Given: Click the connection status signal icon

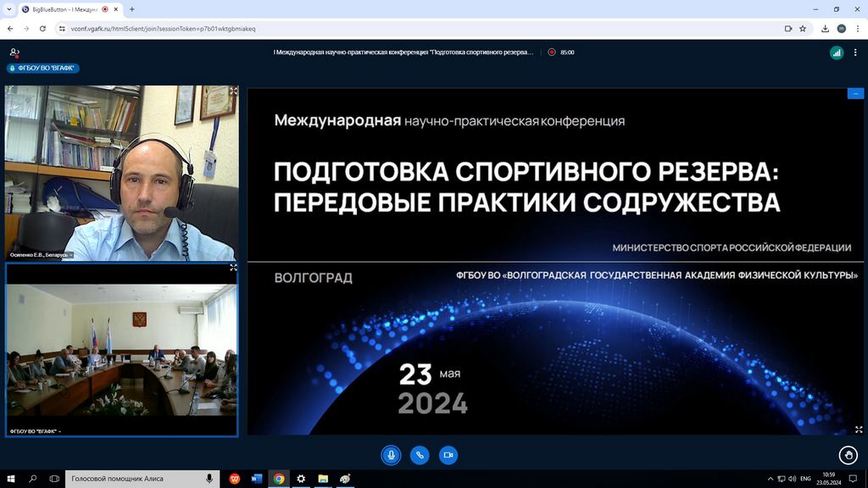Looking at the screenshot, I should [x=837, y=53].
